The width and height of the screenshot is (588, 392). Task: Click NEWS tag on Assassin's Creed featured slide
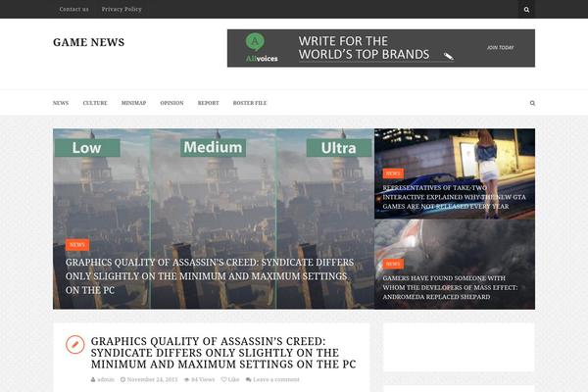(x=77, y=245)
